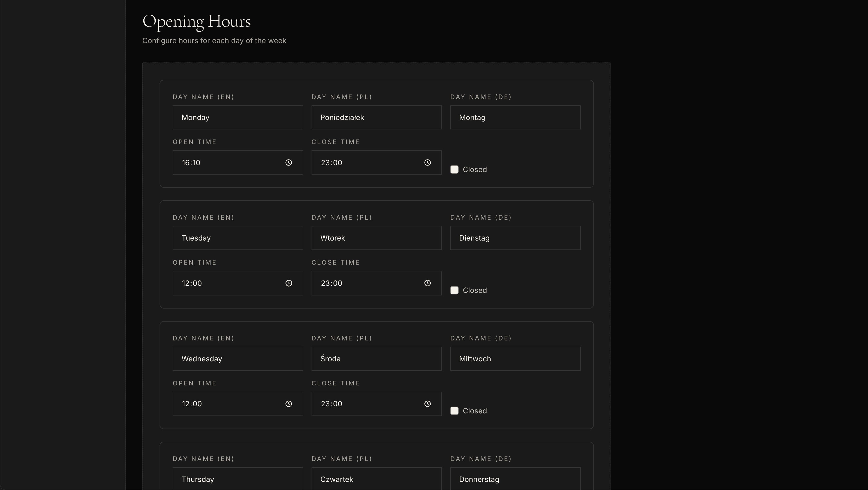Open the time picker clock for Tuesday close time
The height and width of the screenshot is (490, 868).
pos(427,283)
